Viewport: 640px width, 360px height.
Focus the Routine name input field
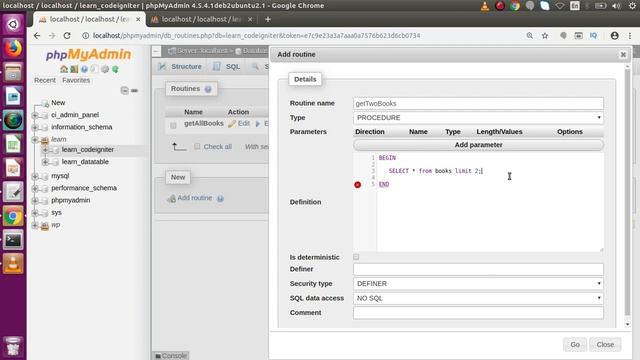click(478, 103)
